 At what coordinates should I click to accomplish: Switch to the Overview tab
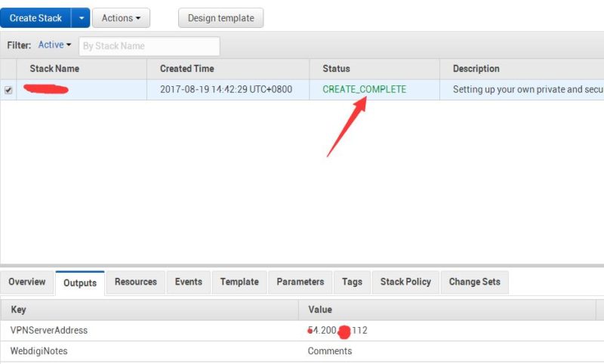pyautogui.click(x=27, y=282)
